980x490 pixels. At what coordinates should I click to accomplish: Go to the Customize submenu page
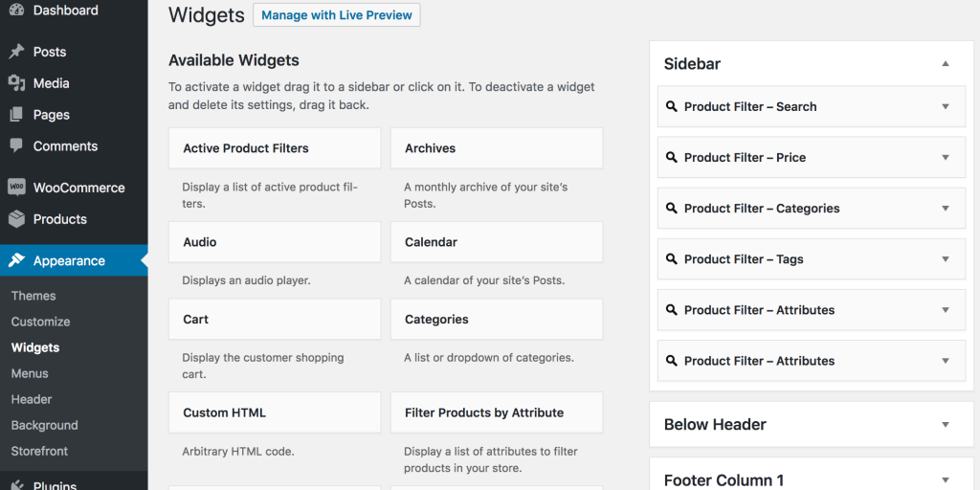(40, 322)
